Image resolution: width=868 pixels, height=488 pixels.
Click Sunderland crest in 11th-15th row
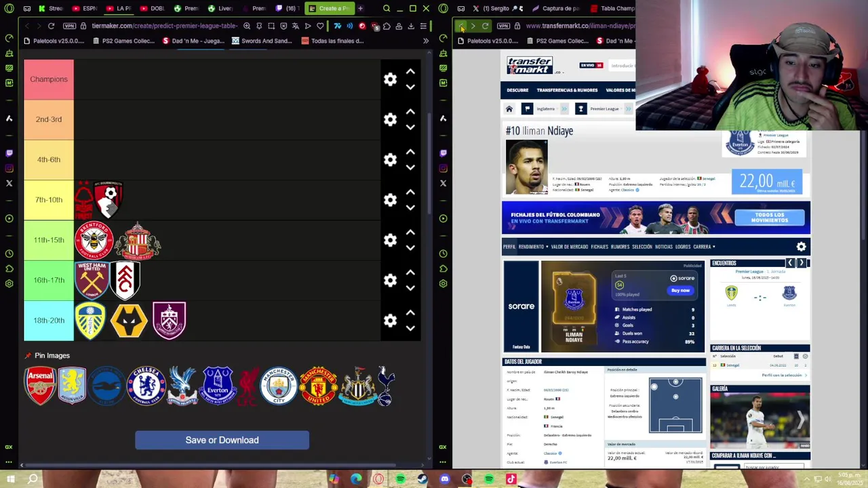pos(138,241)
